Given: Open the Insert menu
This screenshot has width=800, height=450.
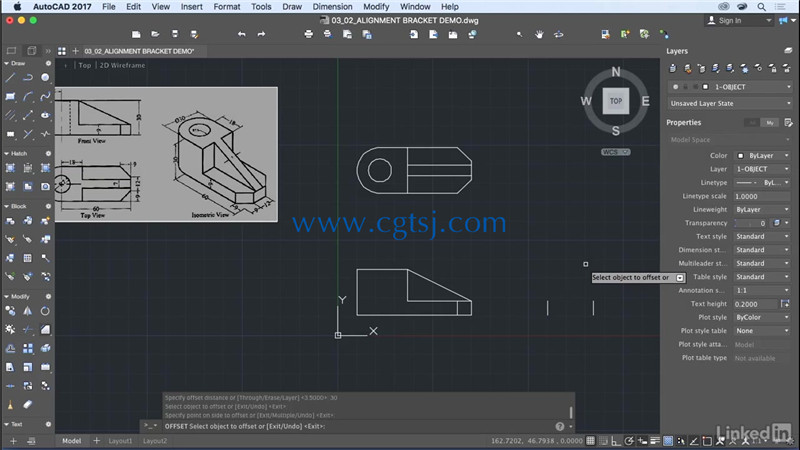Looking at the screenshot, I should pos(191,7).
